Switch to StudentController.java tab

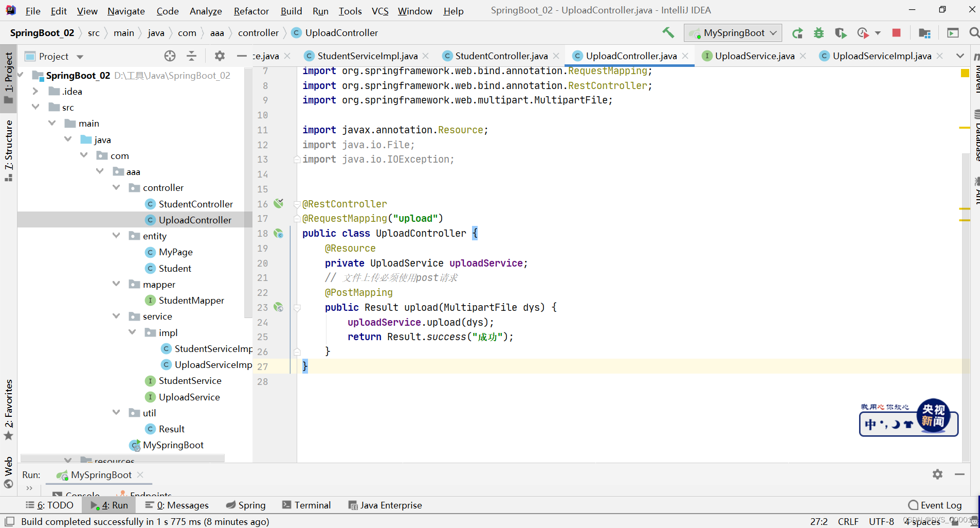501,56
